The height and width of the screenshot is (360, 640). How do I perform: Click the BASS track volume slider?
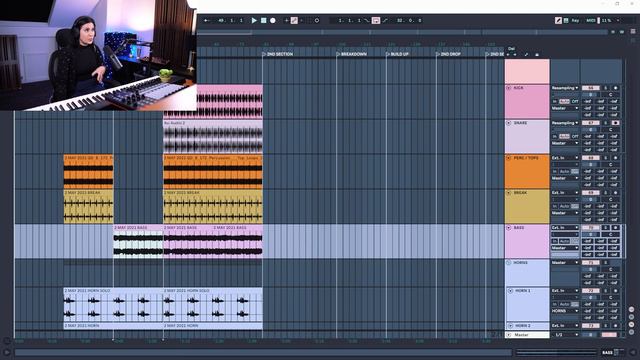pyautogui.click(x=590, y=234)
